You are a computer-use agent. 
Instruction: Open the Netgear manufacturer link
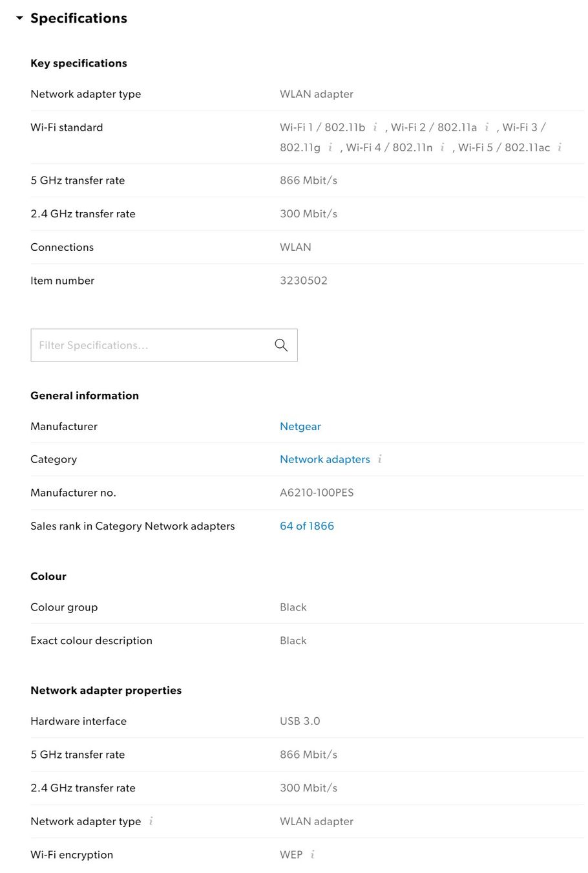(300, 426)
